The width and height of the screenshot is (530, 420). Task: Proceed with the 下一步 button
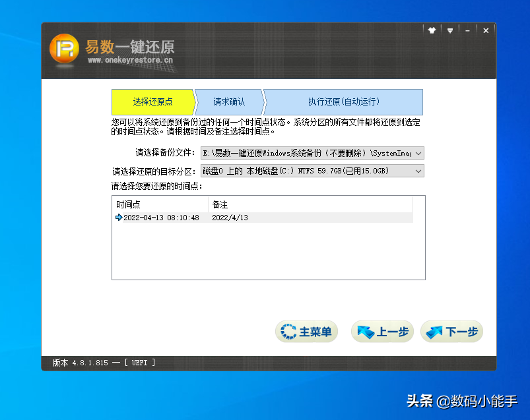(x=452, y=332)
